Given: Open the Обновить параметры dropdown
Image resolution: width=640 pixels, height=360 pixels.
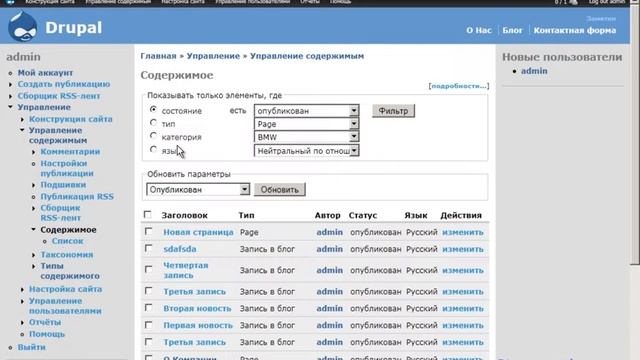Looking at the screenshot, I should 198,189.
